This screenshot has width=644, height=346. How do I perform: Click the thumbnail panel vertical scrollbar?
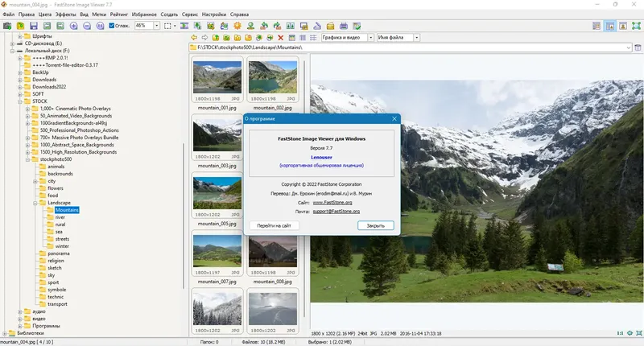304,189
